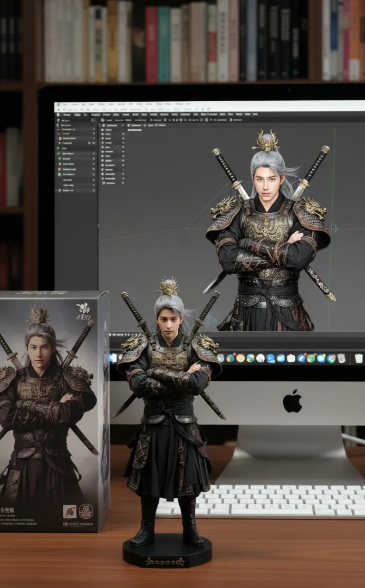This screenshot has height=588, width=365.
Task: Click the bottom row in the left sidebar panel
Action: pos(69,190)
